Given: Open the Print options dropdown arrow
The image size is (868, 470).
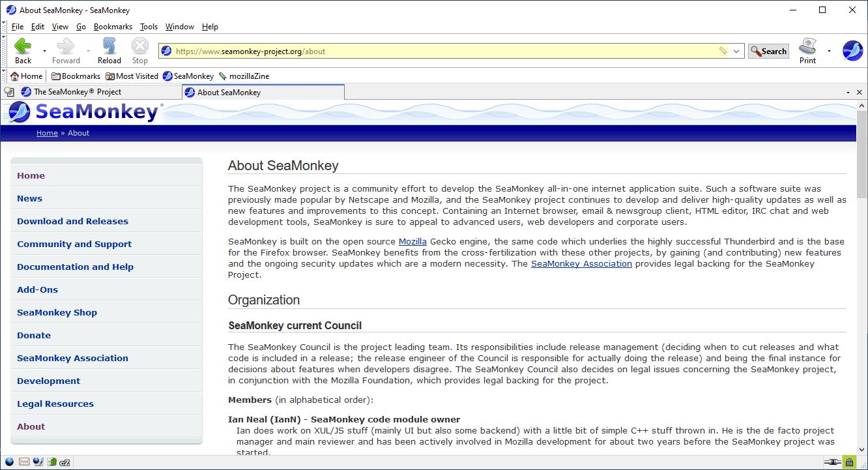Looking at the screenshot, I should click(x=829, y=51).
